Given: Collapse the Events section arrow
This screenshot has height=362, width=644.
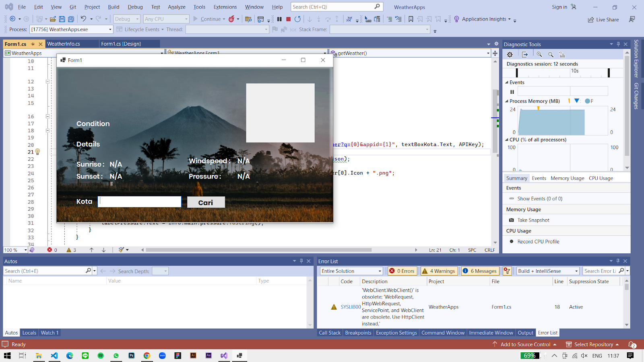Looking at the screenshot, I should point(507,82).
